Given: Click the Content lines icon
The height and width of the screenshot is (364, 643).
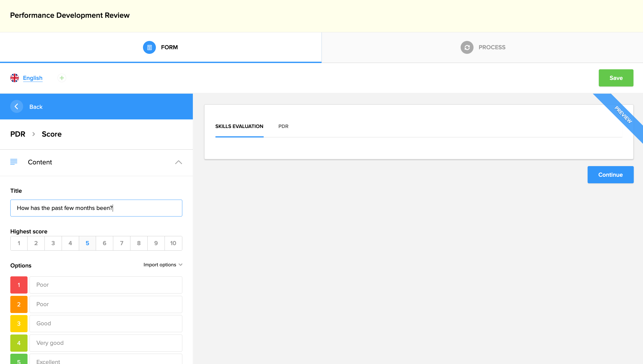Looking at the screenshot, I should coord(14,162).
